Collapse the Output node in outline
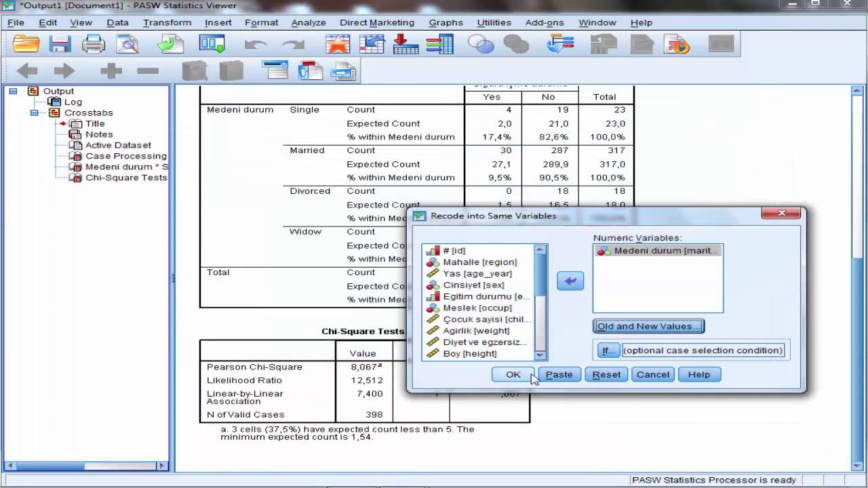The width and height of the screenshot is (868, 488). (x=13, y=91)
